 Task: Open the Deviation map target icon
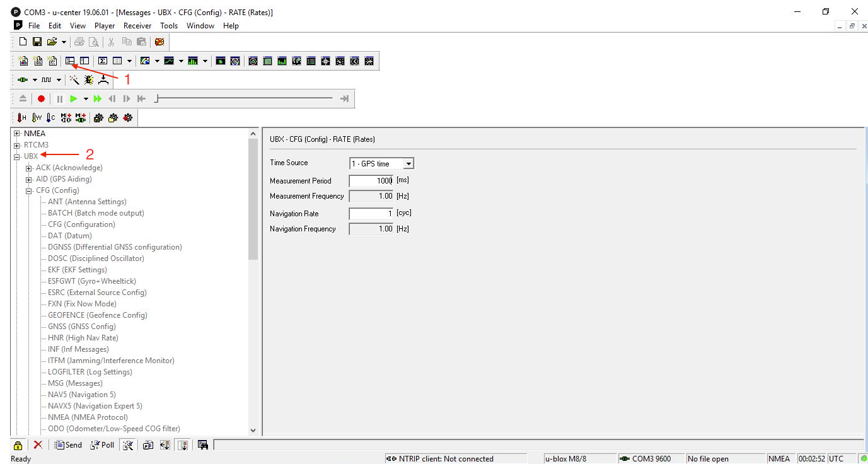tap(235, 61)
